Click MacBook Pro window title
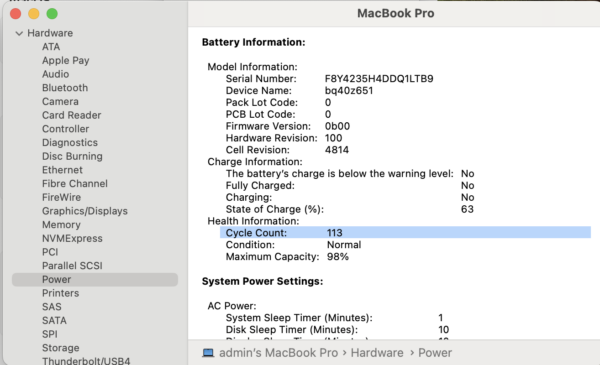This screenshot has width=600, height=365. pos(395,13)
